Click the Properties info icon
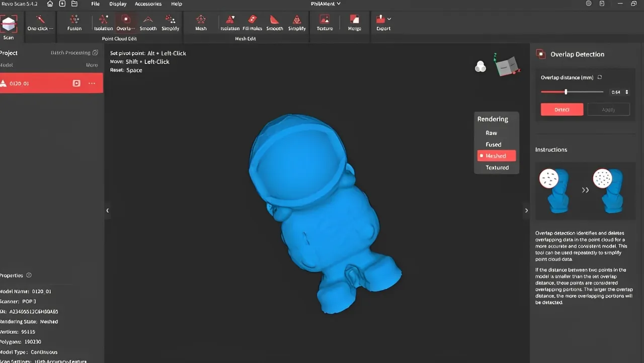Viewport: 644px width, 363px height. coord(29,275)
